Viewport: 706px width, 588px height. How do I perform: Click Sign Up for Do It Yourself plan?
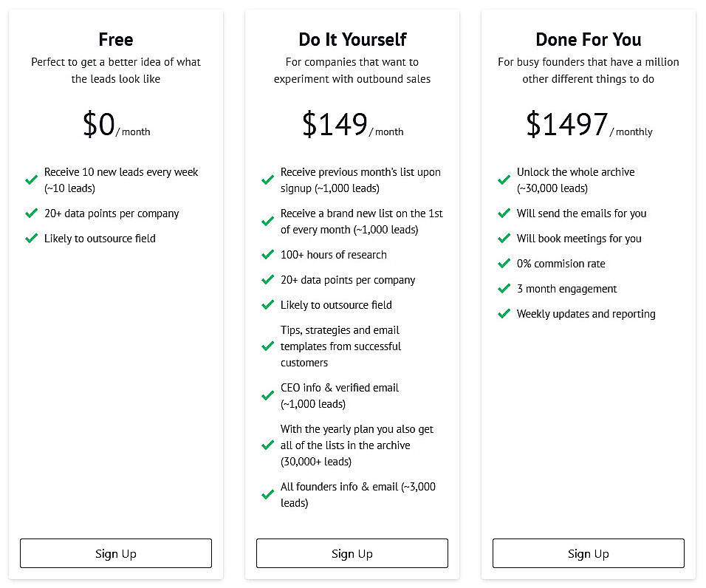[x=352, y=553]
